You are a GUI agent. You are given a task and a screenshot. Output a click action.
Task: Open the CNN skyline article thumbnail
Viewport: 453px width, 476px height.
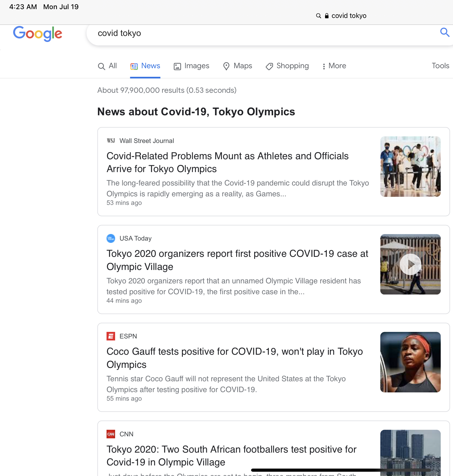coord(410,453)
